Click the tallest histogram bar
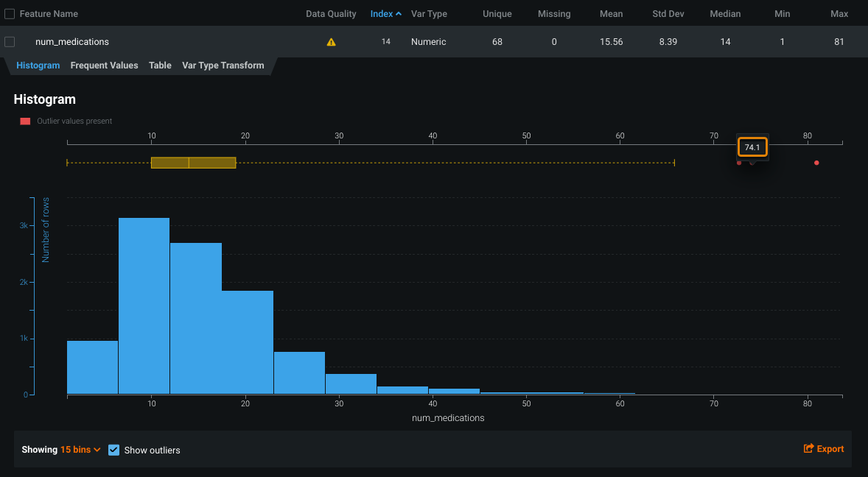The width and height of the screenshot is (868, 477). [x=144, y=305]
